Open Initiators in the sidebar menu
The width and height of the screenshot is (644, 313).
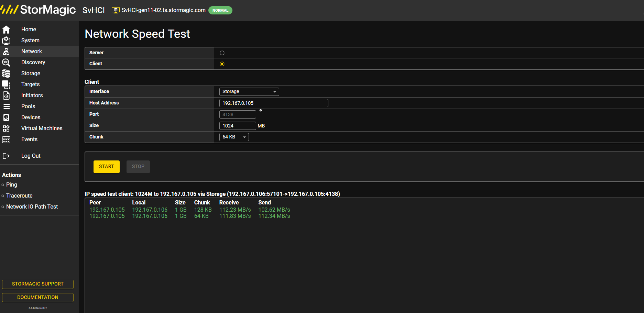(32, 96)
